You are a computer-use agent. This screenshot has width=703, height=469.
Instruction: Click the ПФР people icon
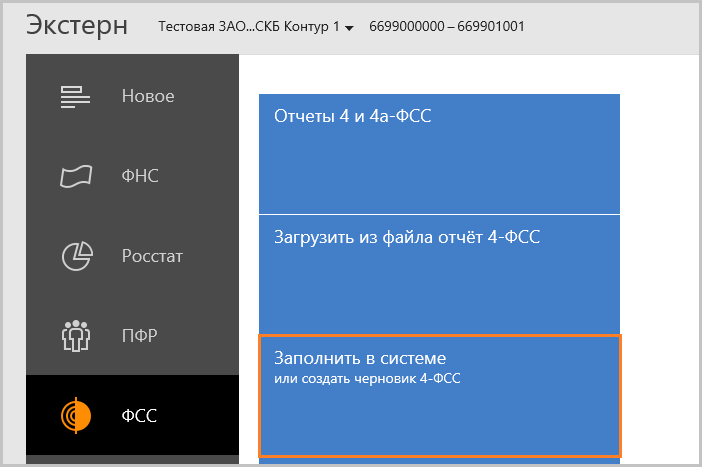coord(76,335)
